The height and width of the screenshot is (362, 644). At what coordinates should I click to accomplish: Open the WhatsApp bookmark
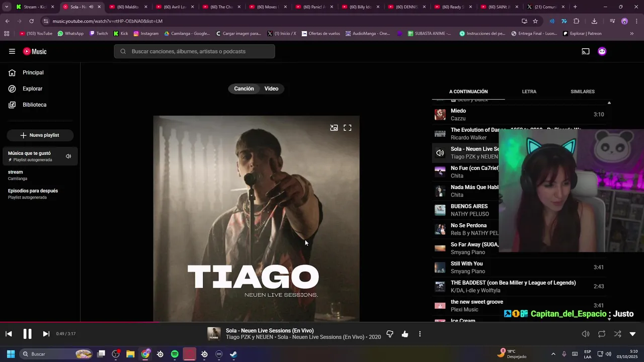tap(70, 34)
